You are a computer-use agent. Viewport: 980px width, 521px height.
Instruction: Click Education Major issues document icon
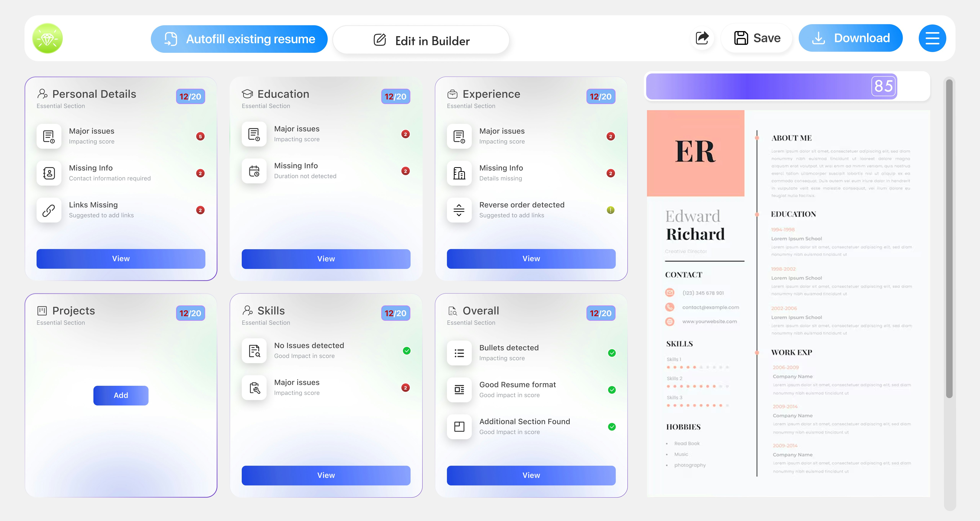pyautogui.click(x=254, y=134)
